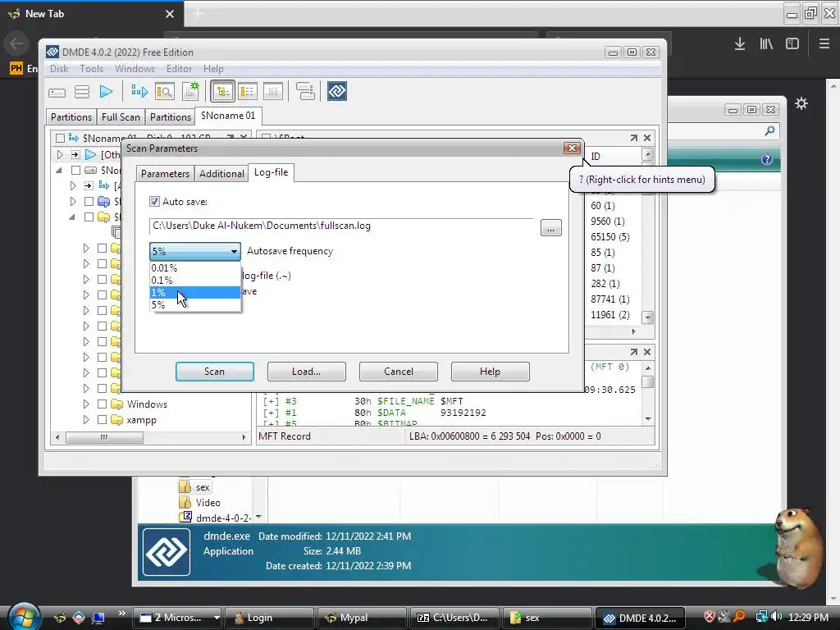This screenshot has width=840, height=630.
Task: Open the RAID constructor toolbar icon
Action: 305,92
